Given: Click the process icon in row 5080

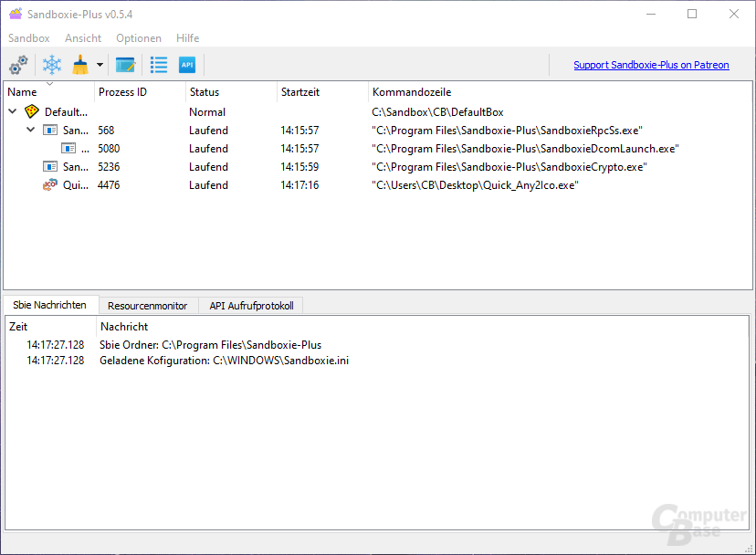Looking at the screenshot, I should [68, 149].
